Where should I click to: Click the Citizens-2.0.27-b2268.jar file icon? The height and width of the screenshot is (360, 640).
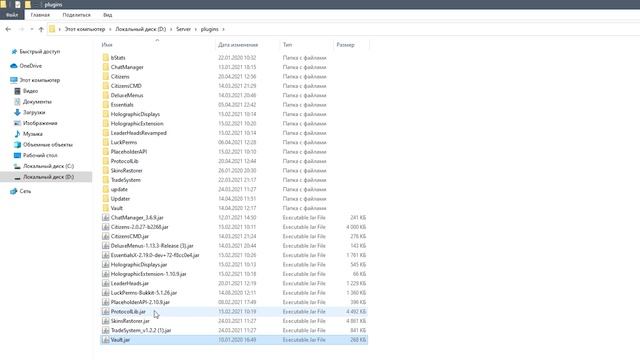coord(106,227)
